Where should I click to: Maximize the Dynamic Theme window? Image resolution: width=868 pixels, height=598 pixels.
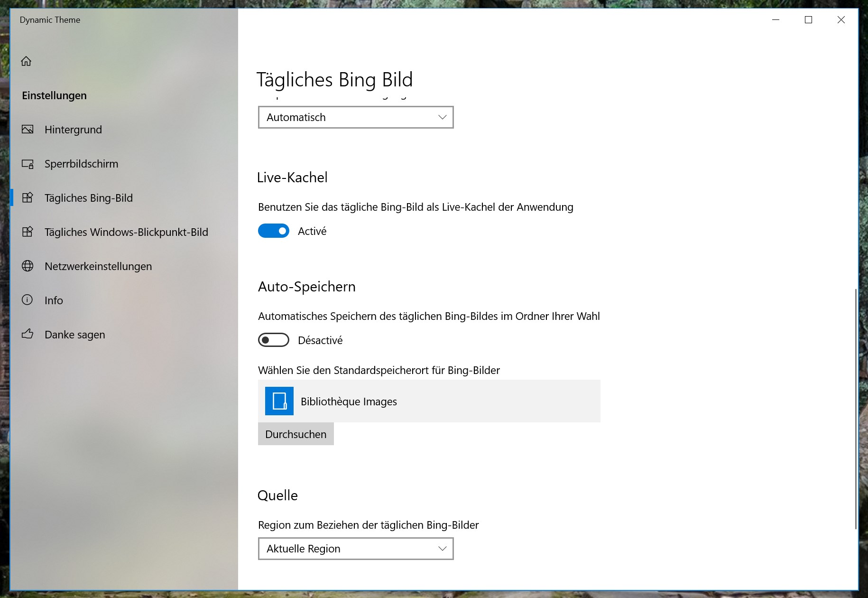coord(809,20)
